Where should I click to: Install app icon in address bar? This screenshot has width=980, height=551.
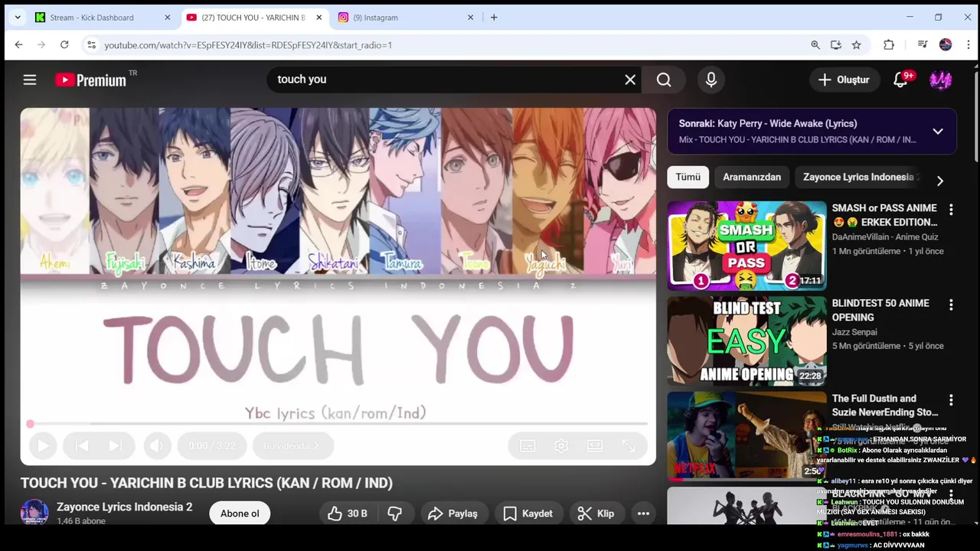point(836,45)
